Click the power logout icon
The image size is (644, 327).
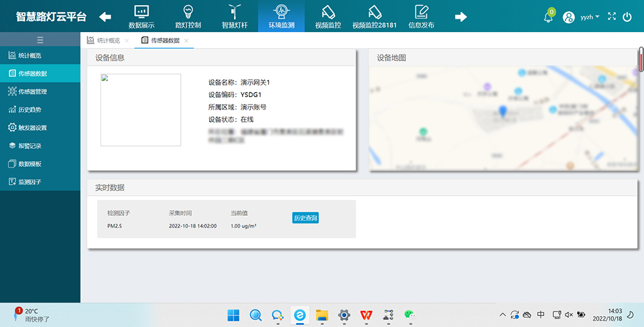pos(627,17)
